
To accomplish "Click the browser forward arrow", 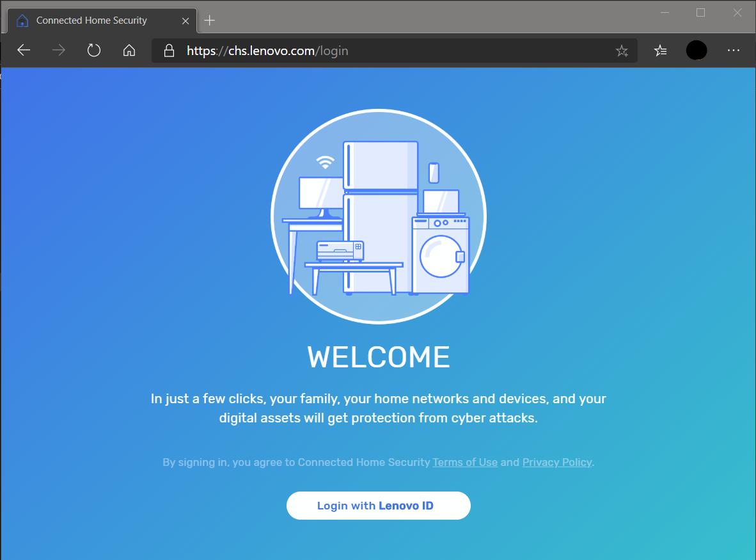I will [58, 50].
